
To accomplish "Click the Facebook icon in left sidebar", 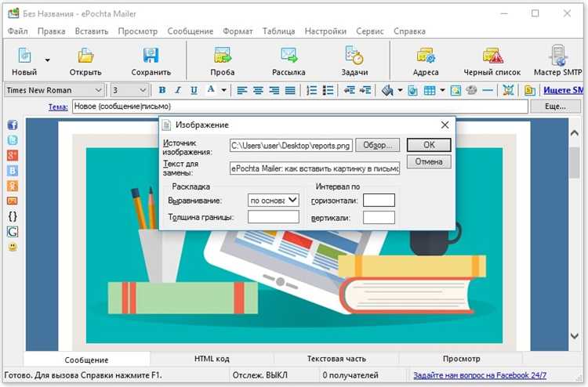I will tap(13, 125).
